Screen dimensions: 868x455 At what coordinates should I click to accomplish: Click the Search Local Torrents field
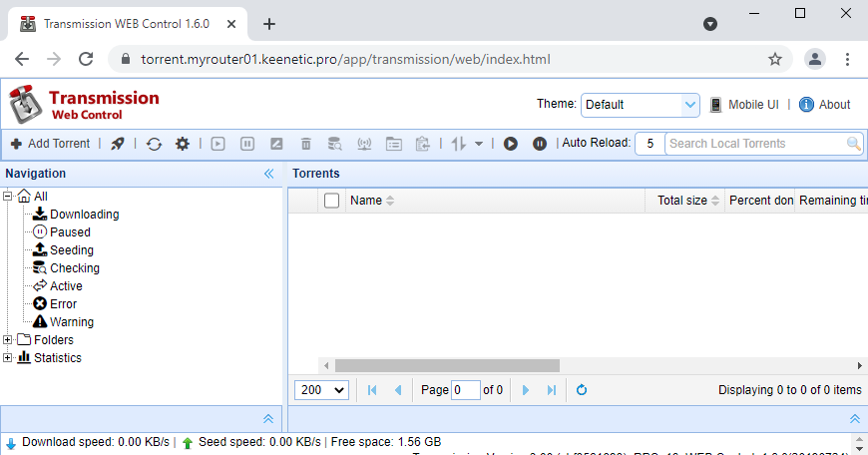(756, 144)
